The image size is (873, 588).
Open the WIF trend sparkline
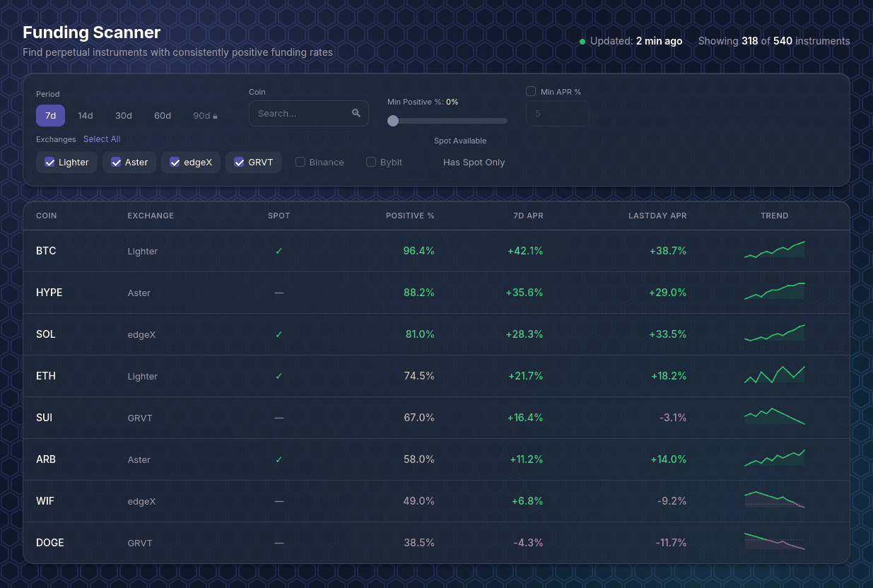pos(775,500)
